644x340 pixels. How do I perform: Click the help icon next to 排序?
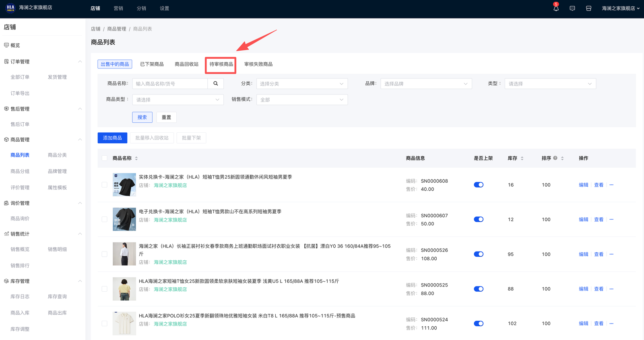pos(555,158)
